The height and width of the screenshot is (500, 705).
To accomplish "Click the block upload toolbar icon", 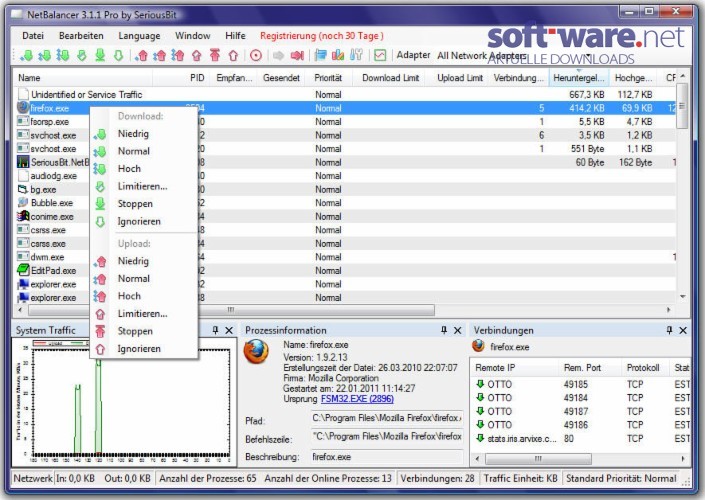I will tap(215, 55).
